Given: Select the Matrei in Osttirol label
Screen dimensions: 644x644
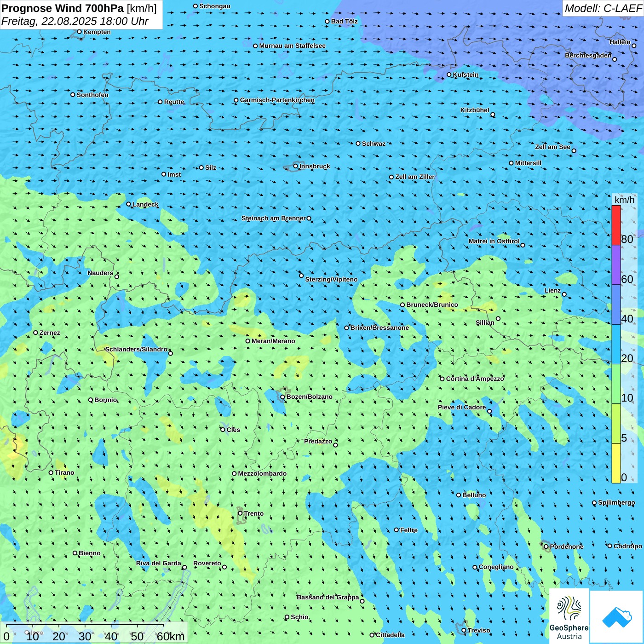Looking at the screenshot, I should (x=494, y=241).
